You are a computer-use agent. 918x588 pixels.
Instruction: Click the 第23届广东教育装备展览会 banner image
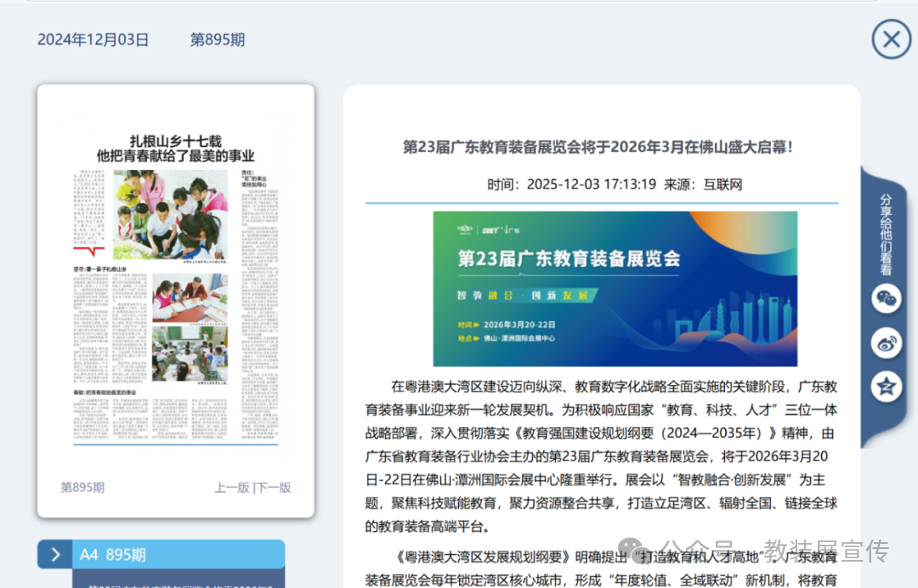click(615, 289)
